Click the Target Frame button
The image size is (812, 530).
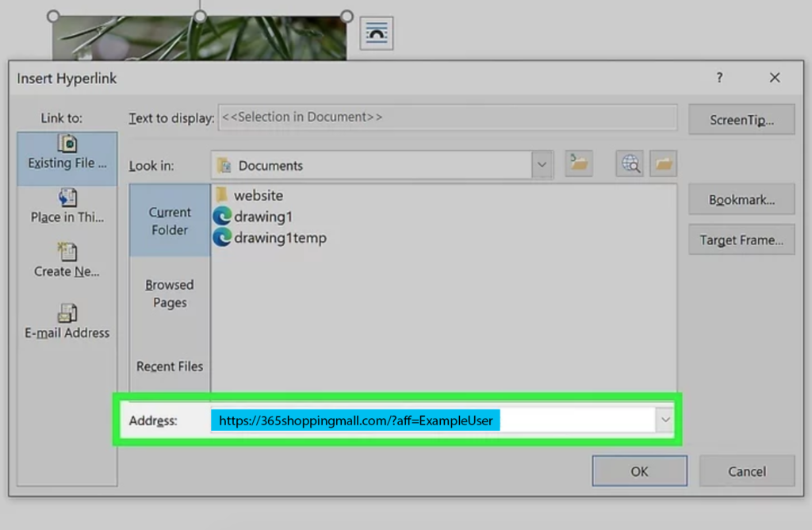tap(741, 240)
